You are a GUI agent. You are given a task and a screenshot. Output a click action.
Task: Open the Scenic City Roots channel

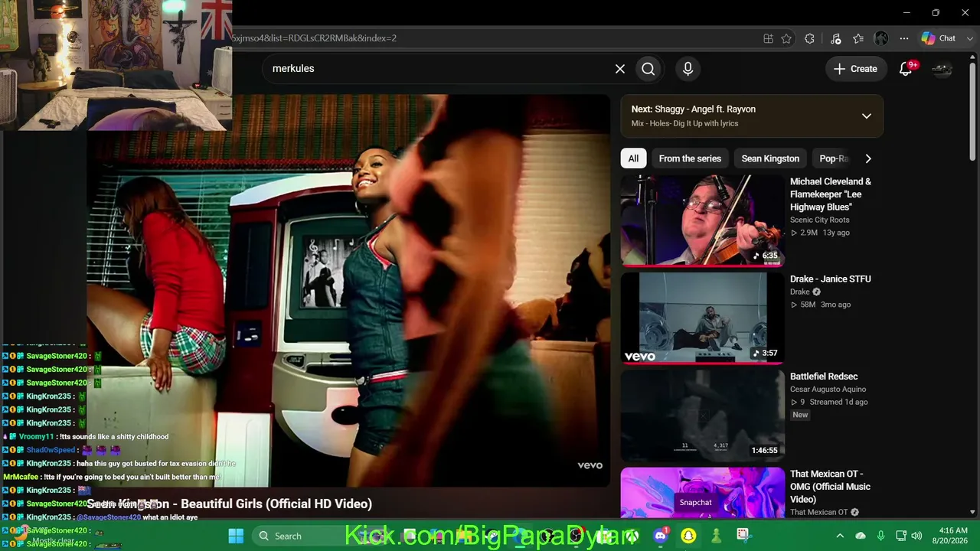(x=819, y=220)
